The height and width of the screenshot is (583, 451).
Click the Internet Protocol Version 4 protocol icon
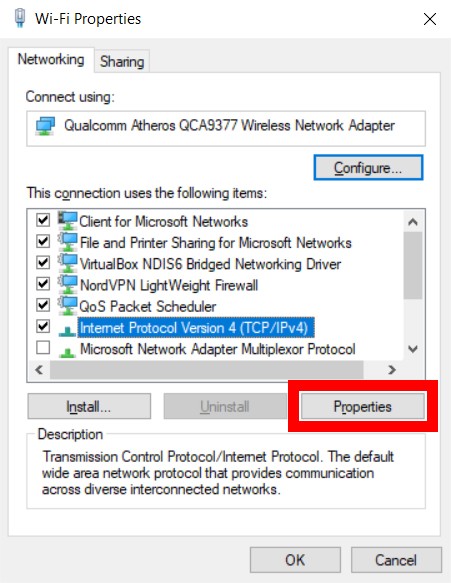tap(67, 330)
